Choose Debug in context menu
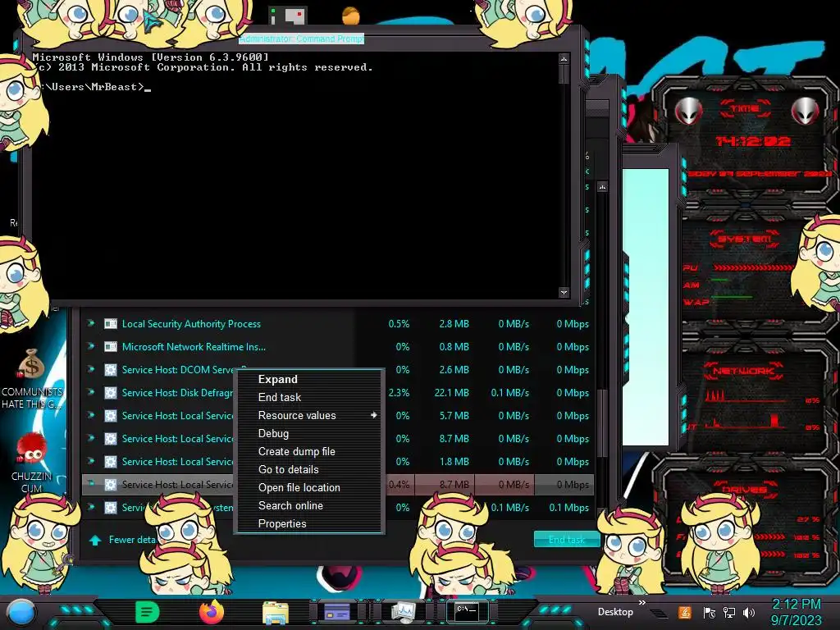 tap(273, 433)
